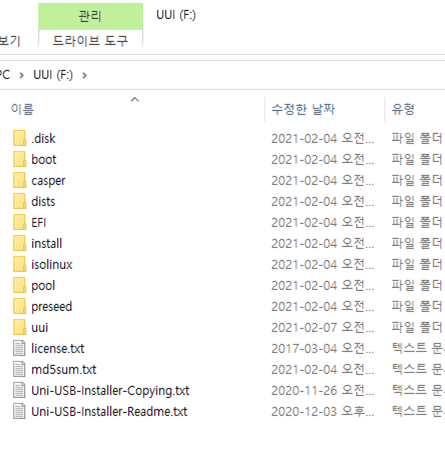Select the file name pool
The width and height of the screenshot is (445, 474).
pyautogui.click(x=43, y=286)
